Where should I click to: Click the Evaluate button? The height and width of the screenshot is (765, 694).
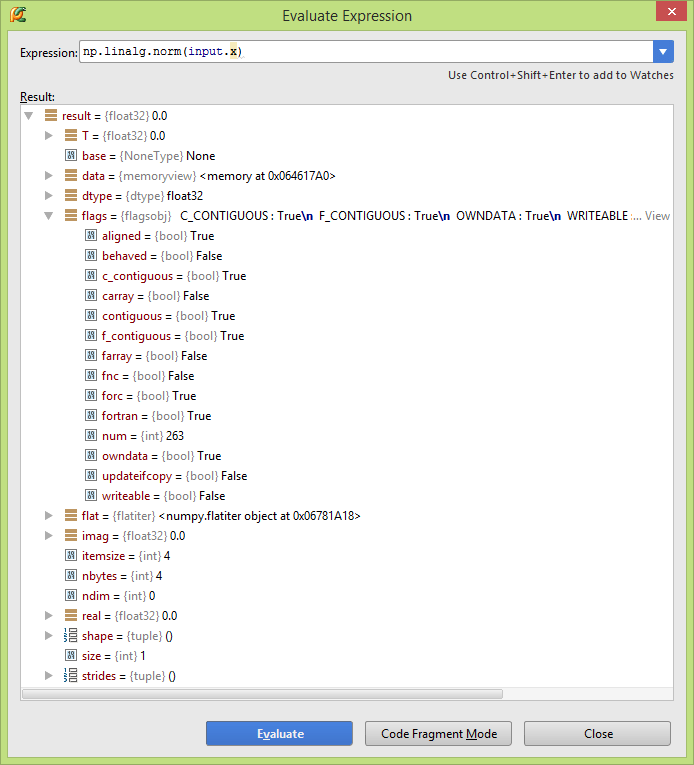pos(279,733)
